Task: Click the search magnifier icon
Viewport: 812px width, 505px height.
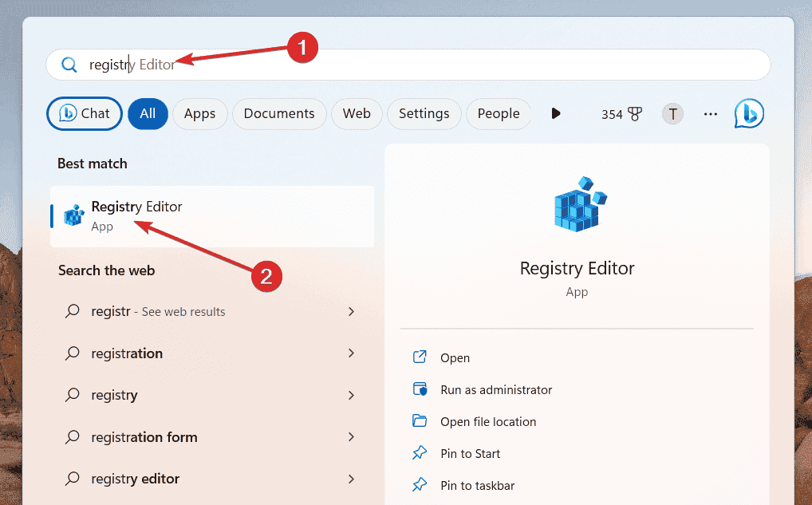Action: (69, 64)
